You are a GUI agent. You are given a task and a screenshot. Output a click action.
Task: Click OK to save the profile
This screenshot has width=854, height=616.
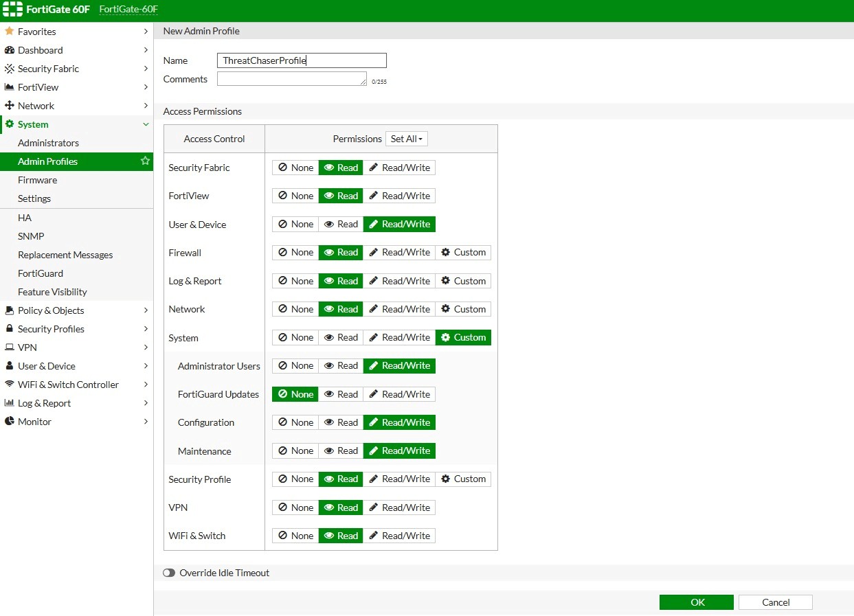(696, 602)
